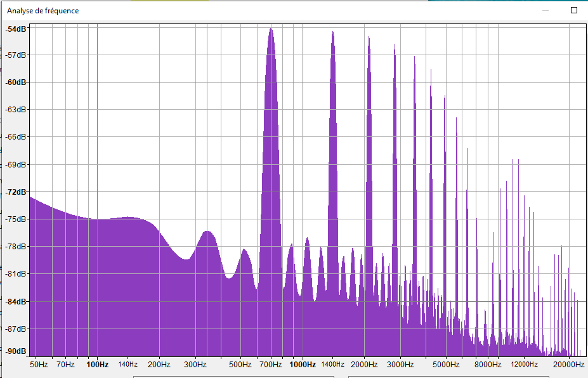Click the Analyse de fréquence title bar text
Viewport: 588px width, 378px height.
[x=43, y=11]
